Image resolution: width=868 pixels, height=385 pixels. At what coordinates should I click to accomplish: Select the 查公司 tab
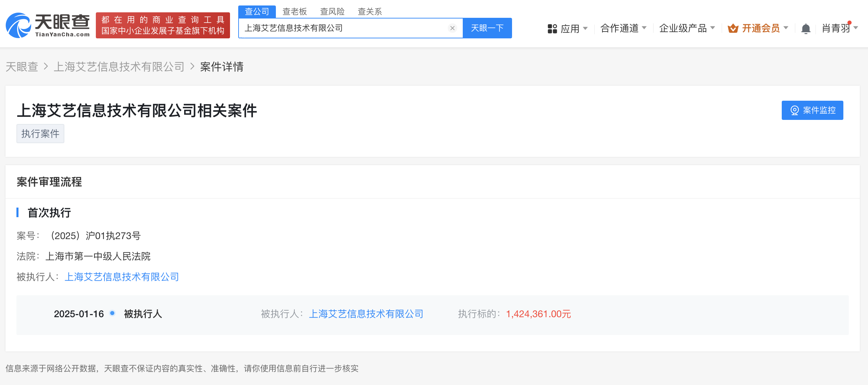tap(257, 11)
